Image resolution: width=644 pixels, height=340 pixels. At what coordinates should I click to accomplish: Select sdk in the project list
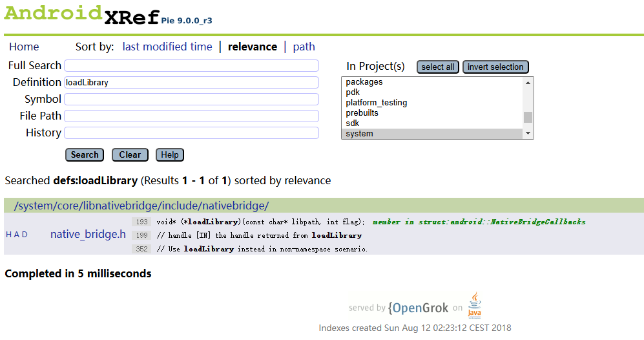pos(433,123)
